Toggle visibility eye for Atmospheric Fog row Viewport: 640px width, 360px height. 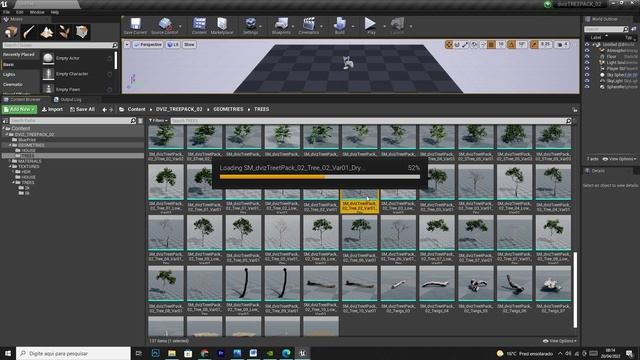coord(587,51)
